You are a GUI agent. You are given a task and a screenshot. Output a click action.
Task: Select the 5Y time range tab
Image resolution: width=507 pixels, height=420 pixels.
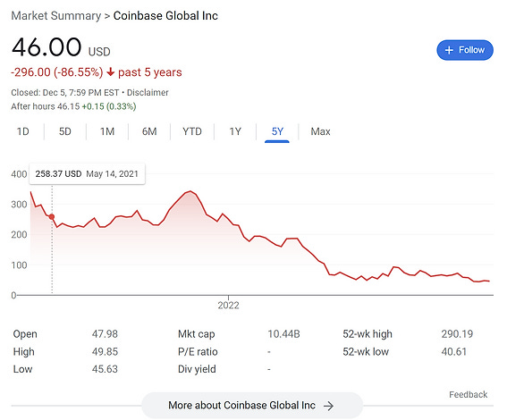(277, 131)
